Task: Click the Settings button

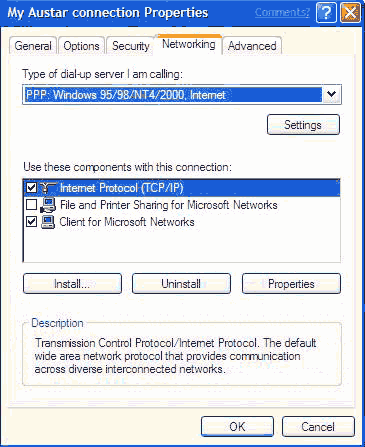Action: point(303,125)
